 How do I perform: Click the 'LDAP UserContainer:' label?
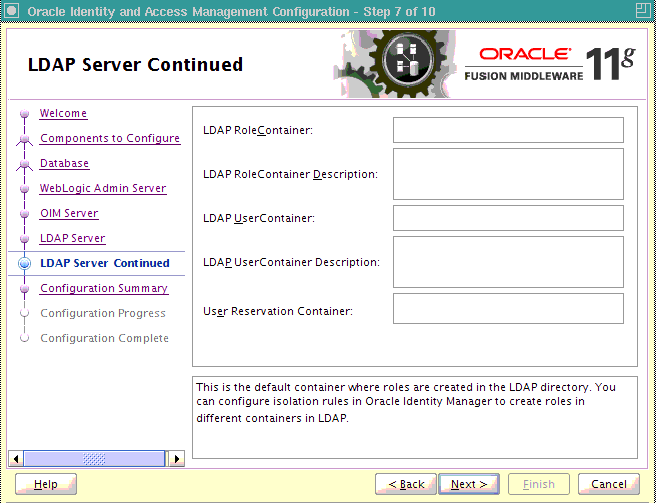(259, 218)
